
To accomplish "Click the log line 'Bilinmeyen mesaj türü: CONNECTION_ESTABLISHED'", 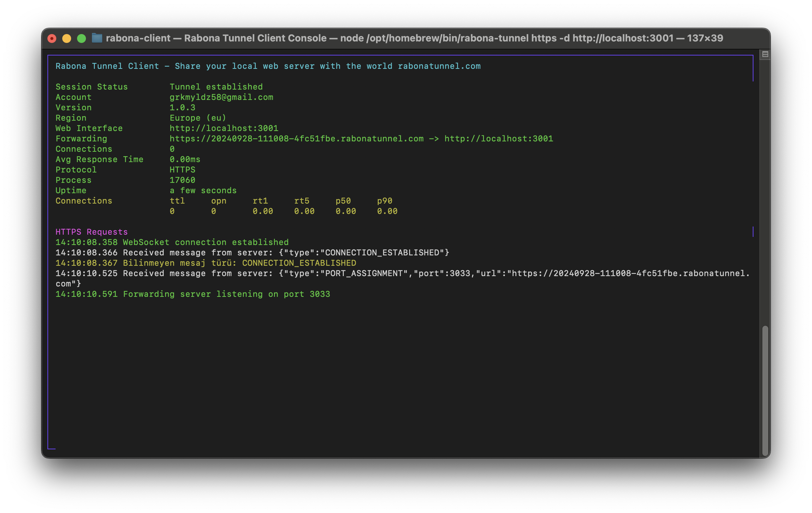I will tap(206, 263).
